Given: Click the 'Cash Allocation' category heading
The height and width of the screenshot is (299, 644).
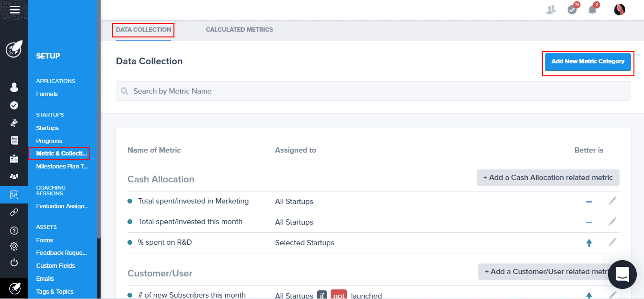Looking at the screenshot, I should point(161,179).
